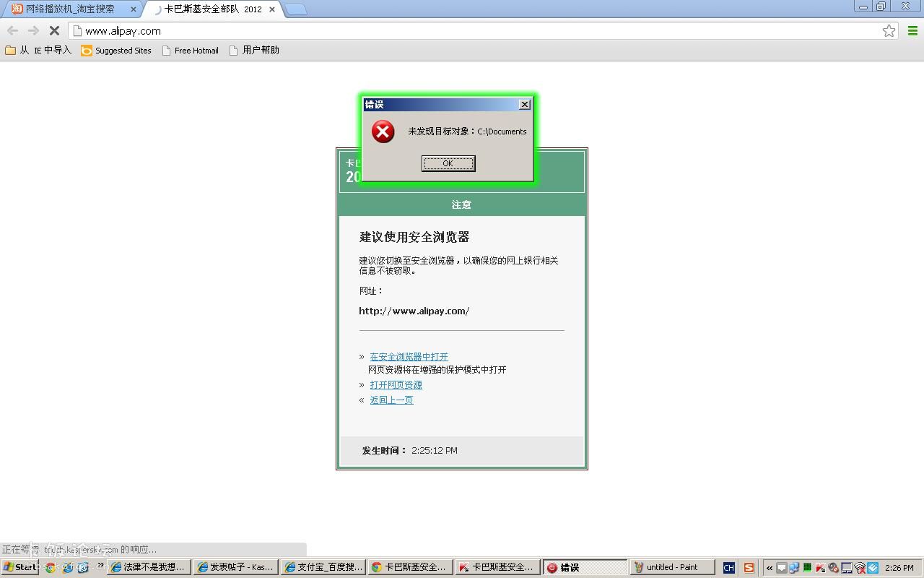The height and width of the screenshot is (578, 924).
Task: Switch to 发表帖子 - Kas taskbar window
Action: point(235,567)
